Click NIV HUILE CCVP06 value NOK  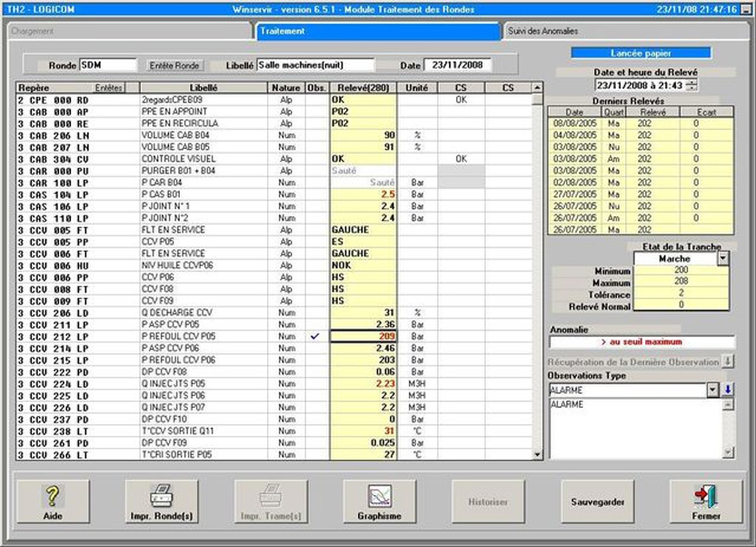(x=363, y=265)
